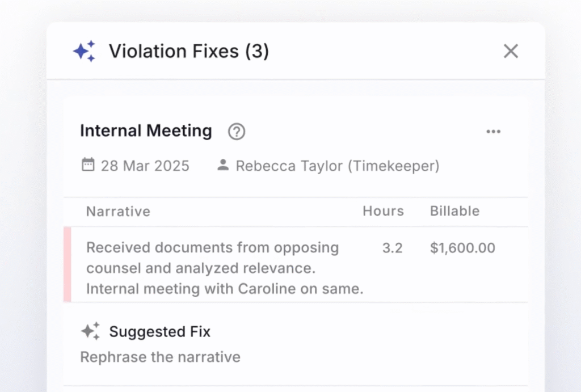Click the Internal Meeting heading
This screenshot has width=581, height=392.
(146, 131)
